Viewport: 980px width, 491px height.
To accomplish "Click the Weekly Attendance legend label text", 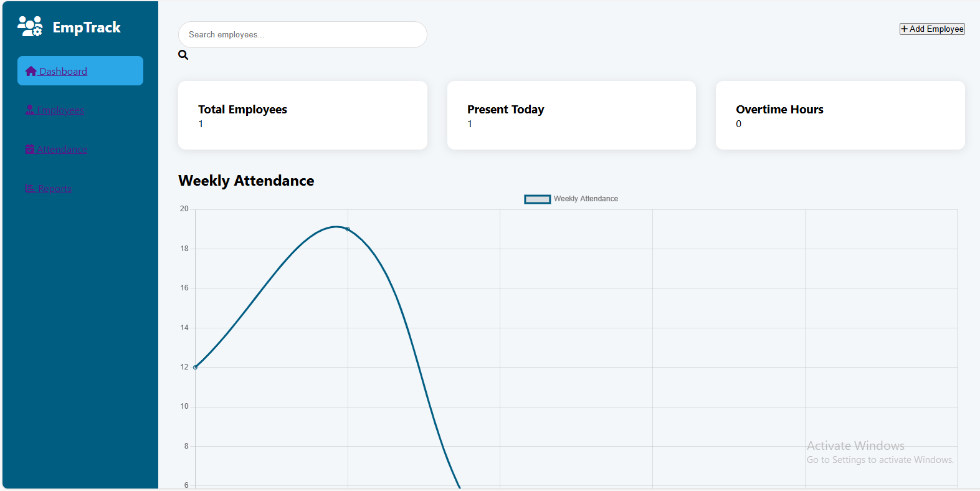I will (x=586, y=199).
